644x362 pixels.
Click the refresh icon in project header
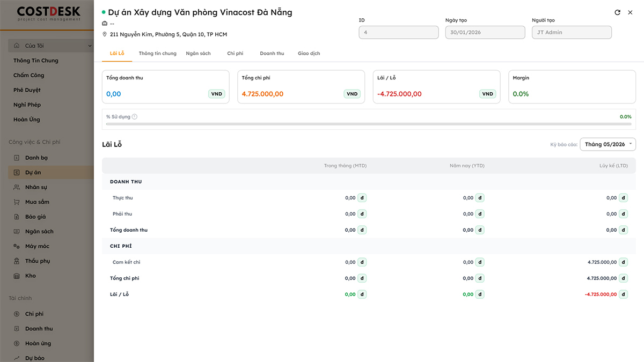618,12
